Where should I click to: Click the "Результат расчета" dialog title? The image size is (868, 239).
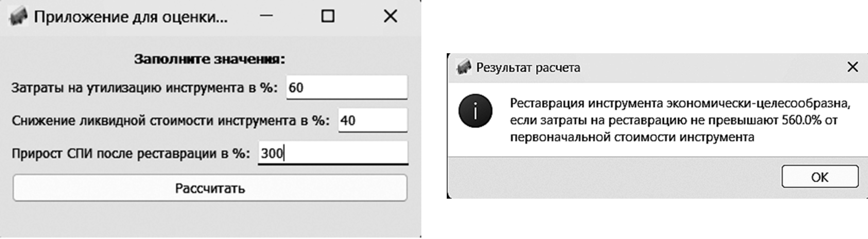[528, 68]
